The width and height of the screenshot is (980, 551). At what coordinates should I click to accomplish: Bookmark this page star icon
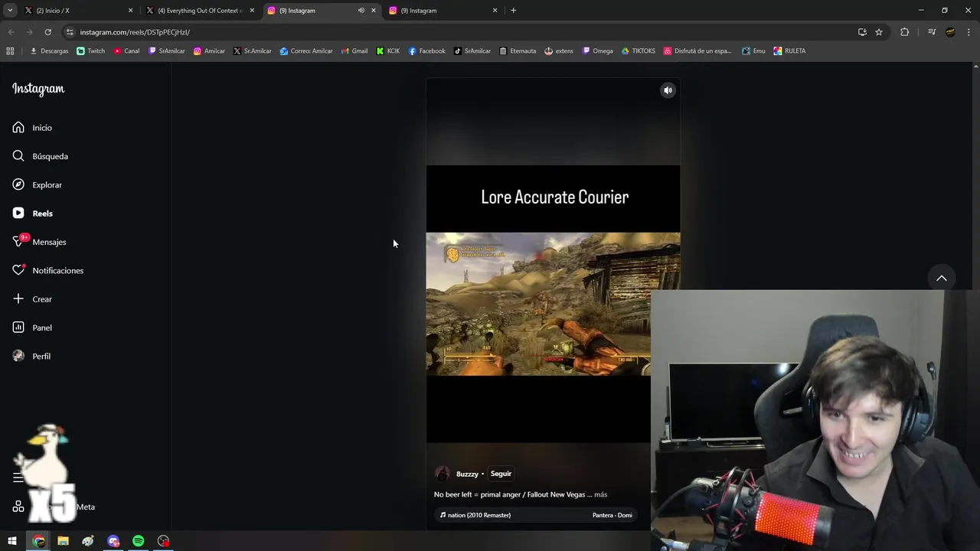point(879,32)
